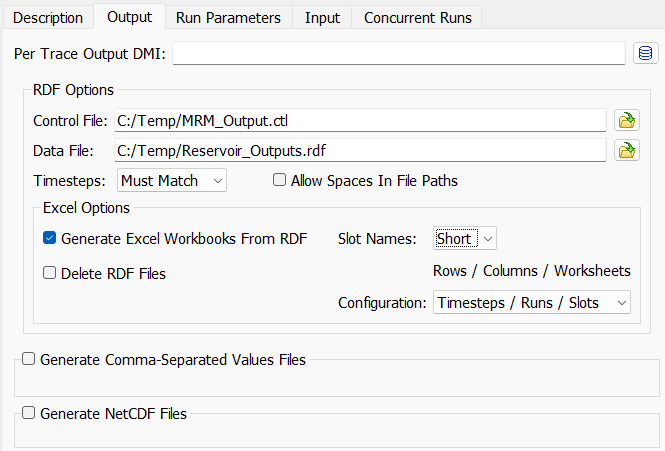Browse for the Control File

[x=627, y=121]
